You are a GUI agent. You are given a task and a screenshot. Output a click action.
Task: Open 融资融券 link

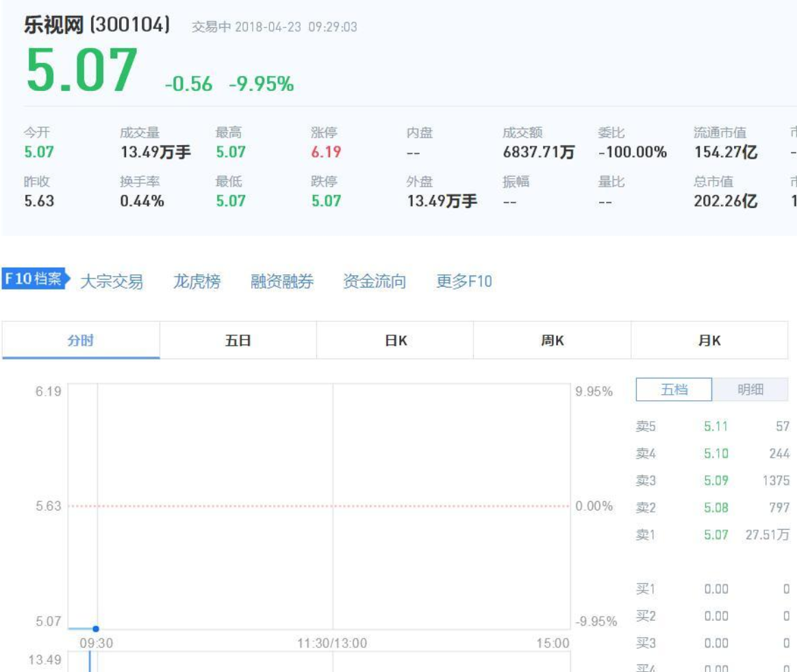pyautogui.click(x=281, y=281)
